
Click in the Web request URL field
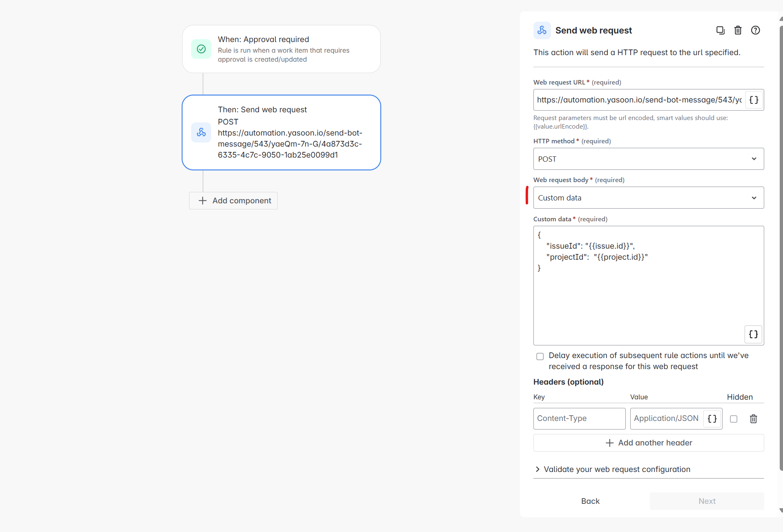639,100
